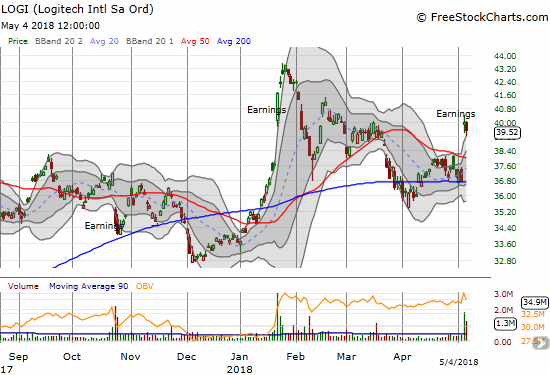Screen dimensions: 550x375
Task: Click the 36.80 price axis label
Action: click(x=505, y=181)
